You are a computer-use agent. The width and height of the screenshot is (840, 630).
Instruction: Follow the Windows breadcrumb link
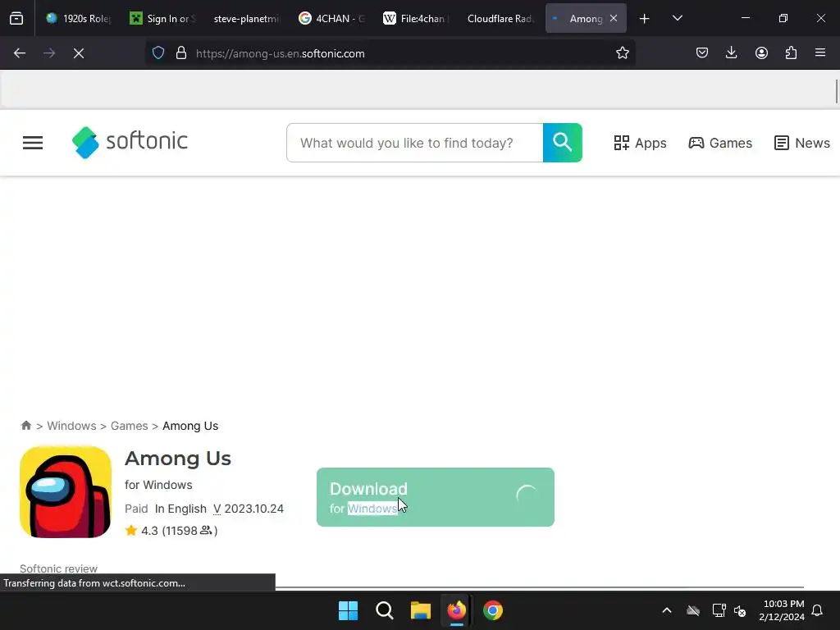click(x=72, y=426)
